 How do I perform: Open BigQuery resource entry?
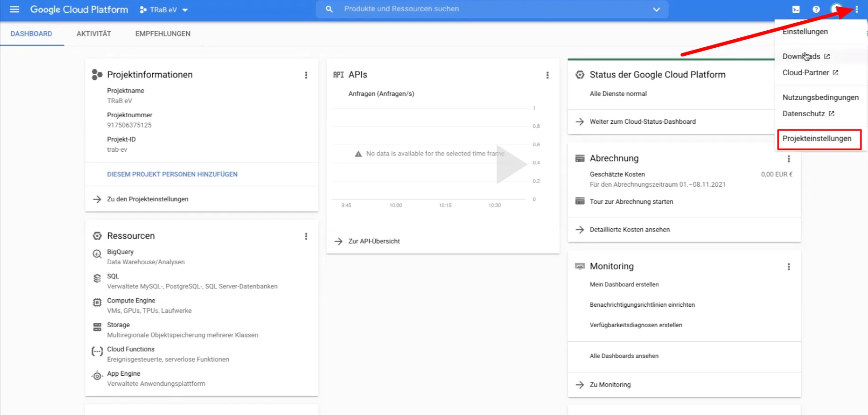[x=120, y=252]
